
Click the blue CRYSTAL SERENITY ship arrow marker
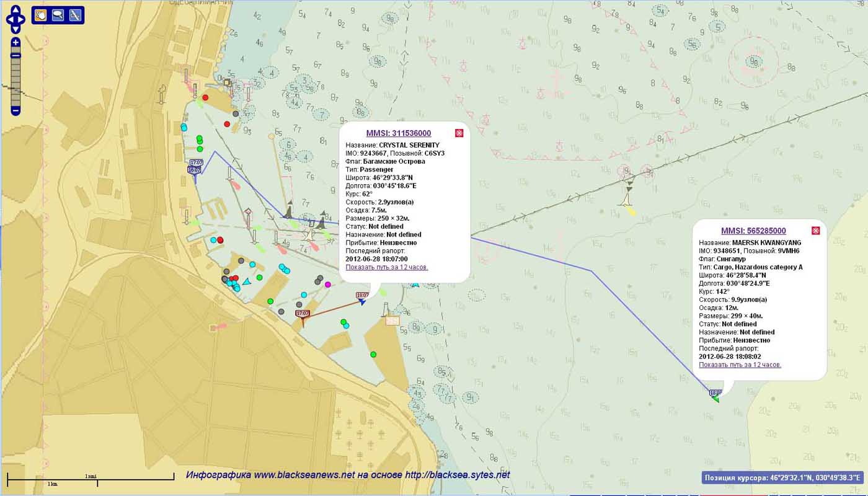click(363, 302)
